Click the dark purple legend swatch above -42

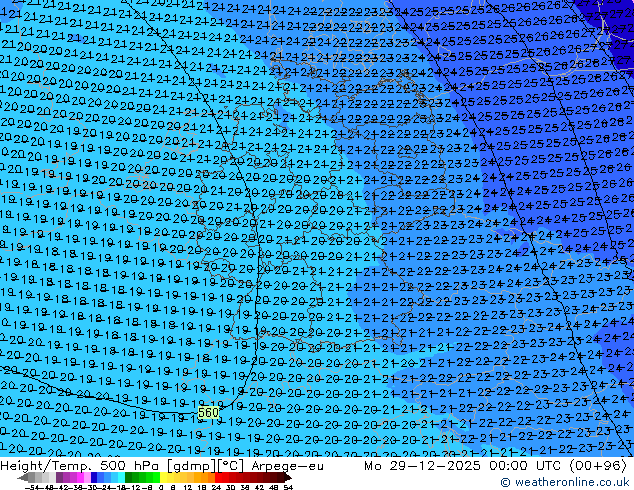(59, 478)
